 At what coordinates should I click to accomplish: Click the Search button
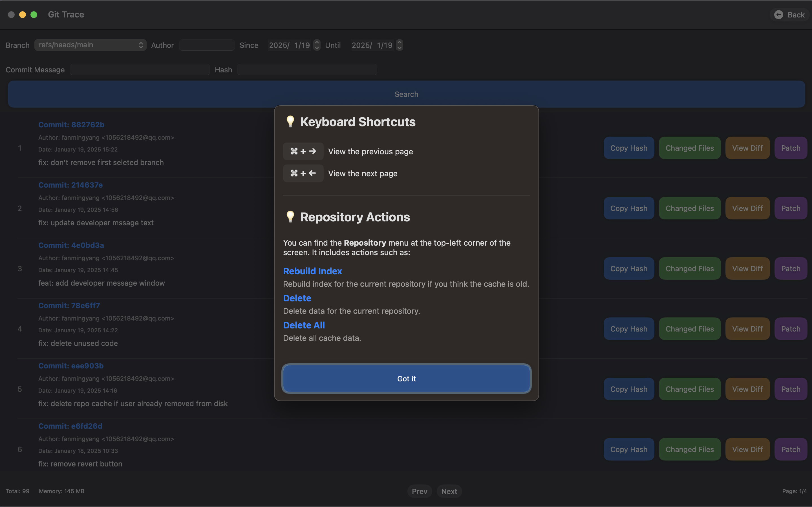[406, 94]
